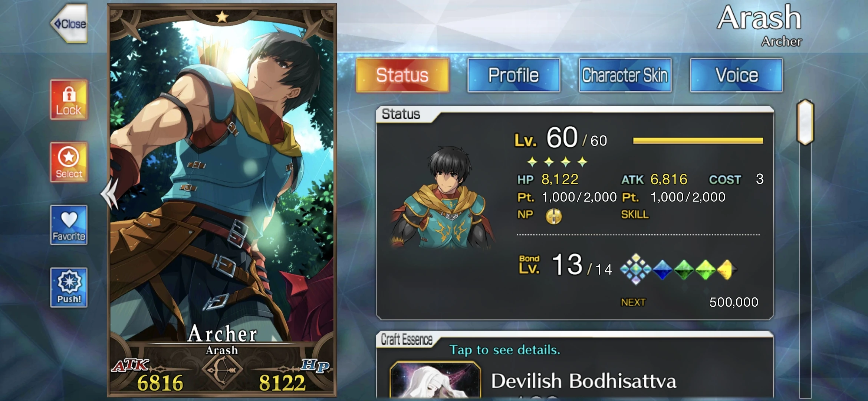Screen dimensions: 868x401
Task: Click the half-filled yellow bond gem
Action: 727,270
